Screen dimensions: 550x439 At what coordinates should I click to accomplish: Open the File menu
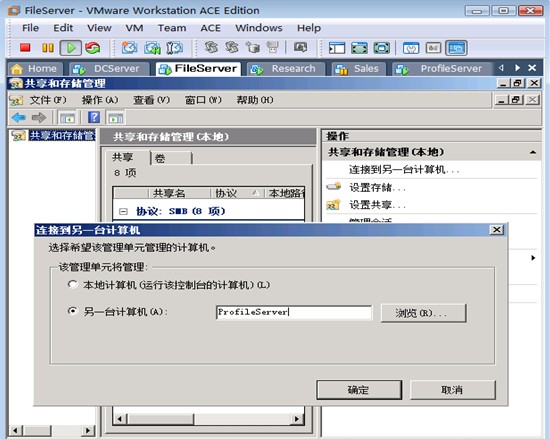(x=31, y=28)
